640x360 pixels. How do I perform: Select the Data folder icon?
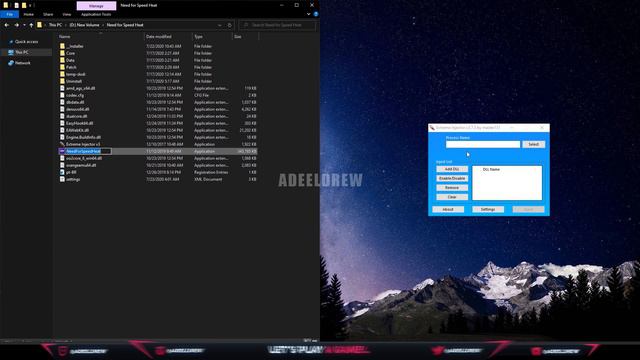point(62,60)
